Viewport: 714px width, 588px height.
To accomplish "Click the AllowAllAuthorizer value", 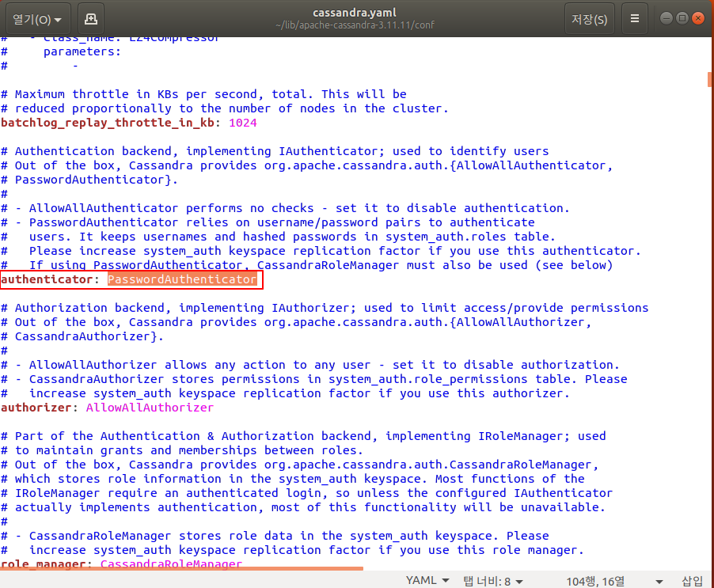I will pyautogui.click(x=150, y=408).
